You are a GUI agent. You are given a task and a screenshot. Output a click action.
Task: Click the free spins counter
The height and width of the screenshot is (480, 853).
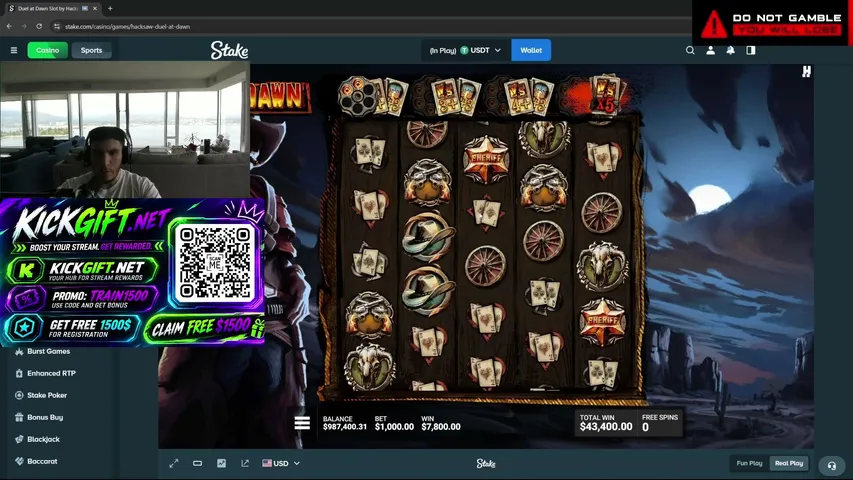tap(659, 423)
